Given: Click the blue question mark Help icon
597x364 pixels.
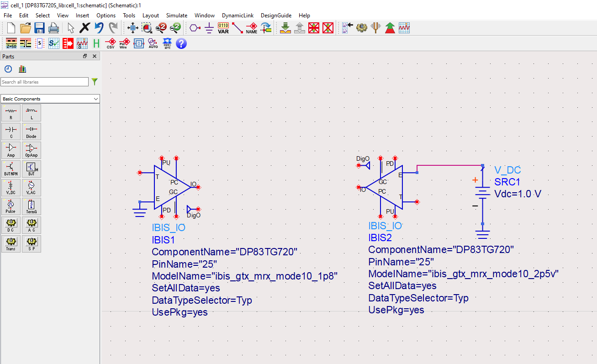Looking at the screenshot, I should [x=181, y=43].
